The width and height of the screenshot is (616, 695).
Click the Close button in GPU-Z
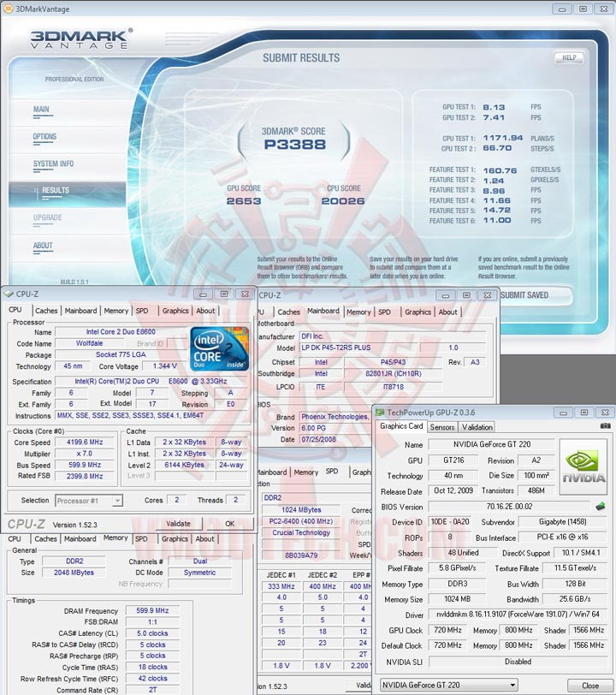point(589,686)
